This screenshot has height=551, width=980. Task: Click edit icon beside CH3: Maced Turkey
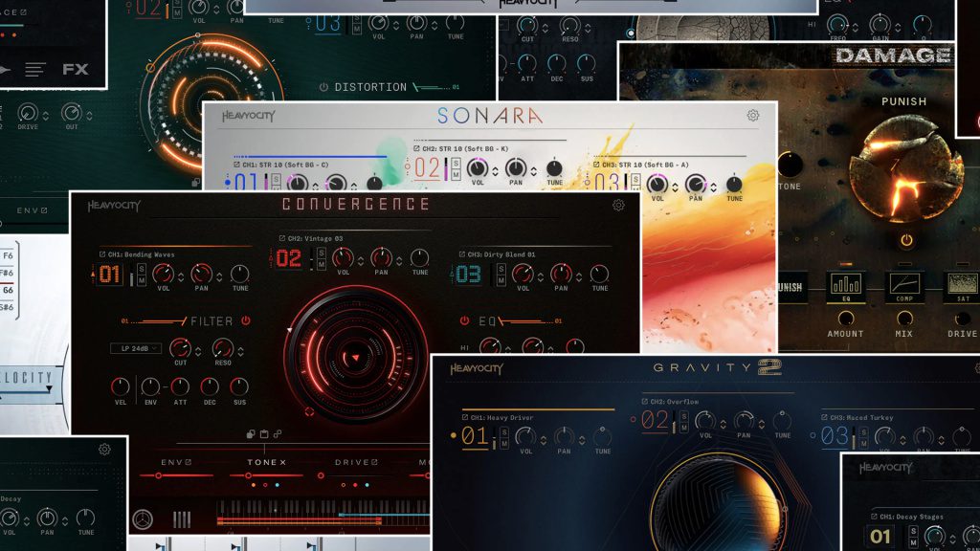[824, 417]
